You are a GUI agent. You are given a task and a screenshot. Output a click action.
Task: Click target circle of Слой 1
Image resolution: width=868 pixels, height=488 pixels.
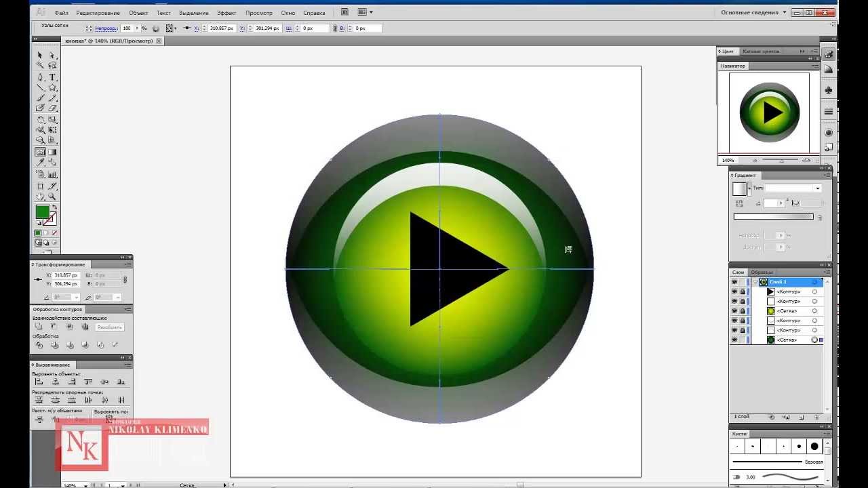(814, 281)
